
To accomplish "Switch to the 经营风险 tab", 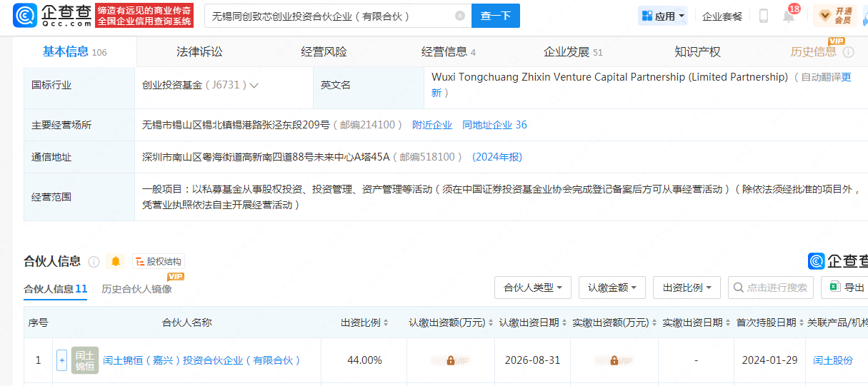I will [324, 51].
